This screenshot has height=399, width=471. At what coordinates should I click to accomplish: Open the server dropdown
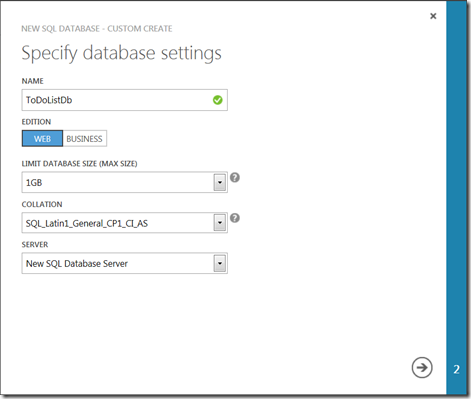pyautogui.click(x=125, y=263)
